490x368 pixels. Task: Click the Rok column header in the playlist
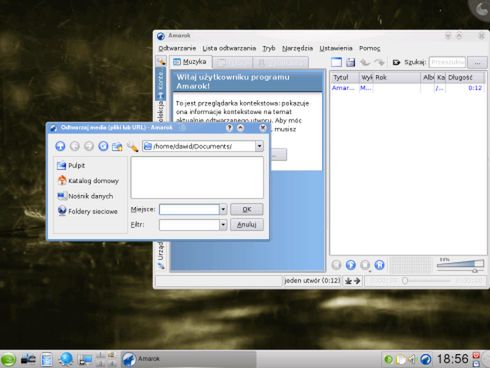(397, 78)
